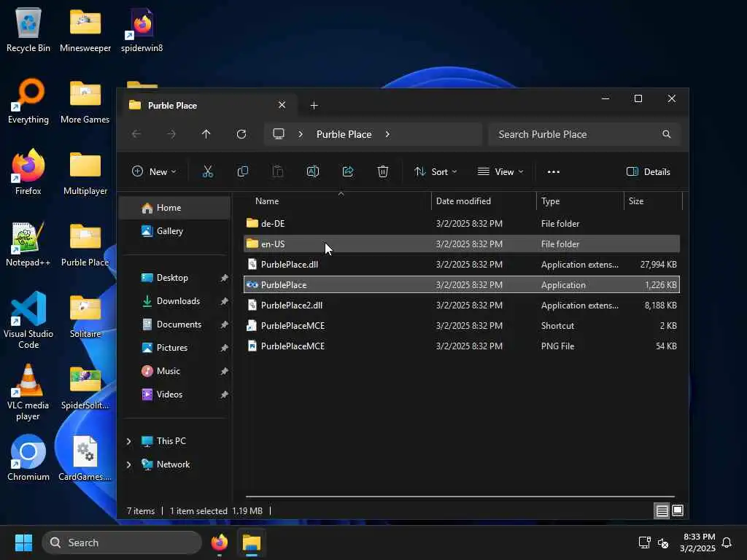
Task: Open the View dropdown menu
Action: pos(500,172)
